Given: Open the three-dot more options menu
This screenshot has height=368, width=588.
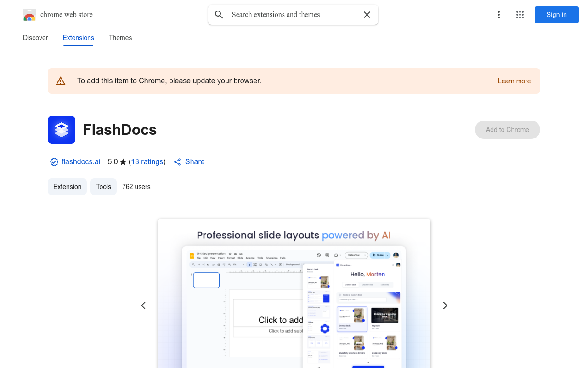Looking at the screenshot, I should [x=498, y=15].
